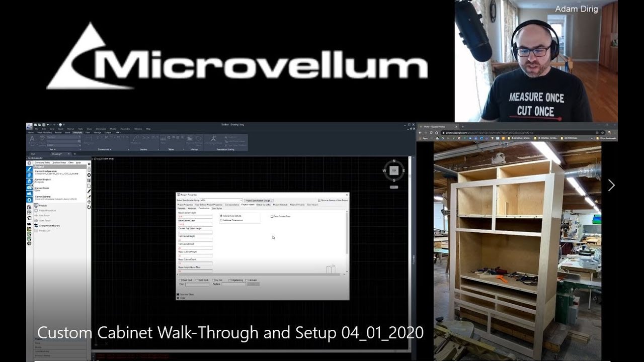Click the Add Current Scale icon in ribbon
644x362 pixels.
pyautogui.click(x=213, y=139)
